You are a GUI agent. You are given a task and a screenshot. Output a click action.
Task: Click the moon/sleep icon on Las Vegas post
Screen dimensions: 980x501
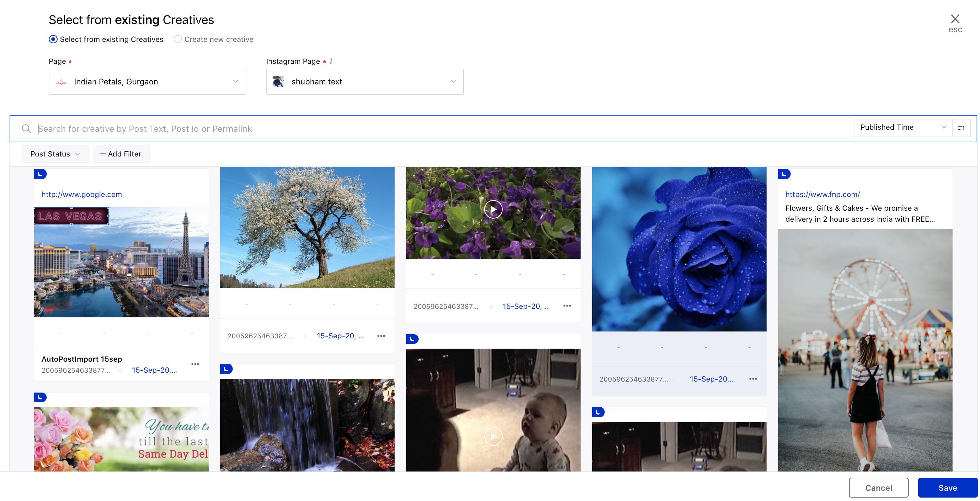pyautogui.click(x=39, y=173)
